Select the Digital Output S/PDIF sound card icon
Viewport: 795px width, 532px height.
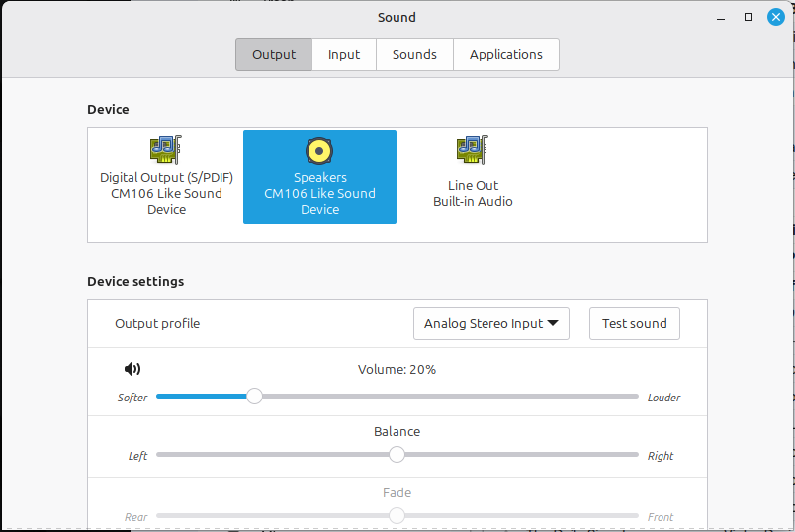click(166, 150)
